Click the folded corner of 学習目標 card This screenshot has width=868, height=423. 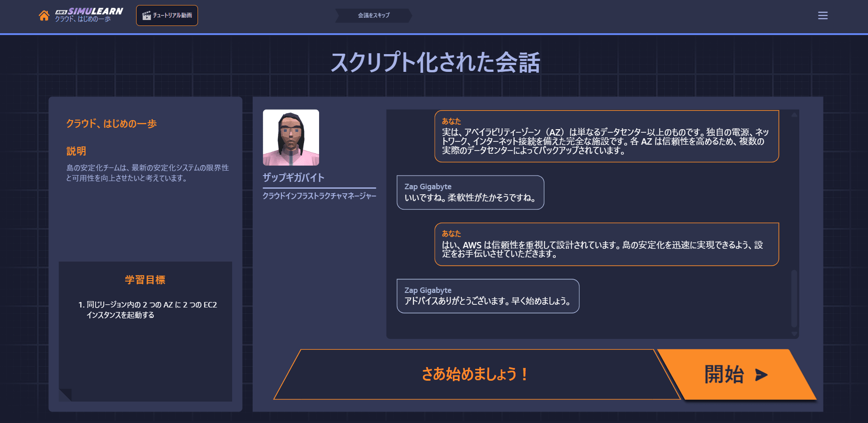pyautogui.click(x=65, y=395)
